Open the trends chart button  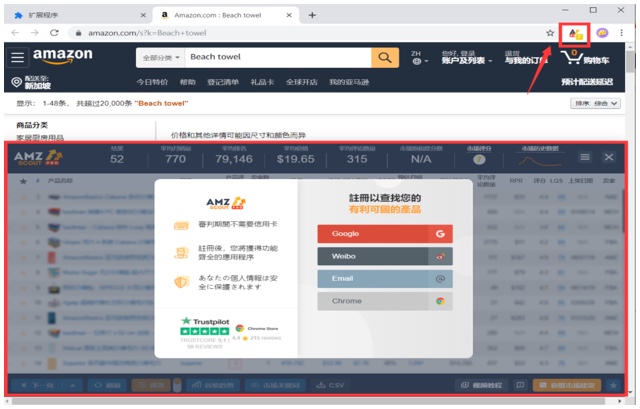(213, 385)
